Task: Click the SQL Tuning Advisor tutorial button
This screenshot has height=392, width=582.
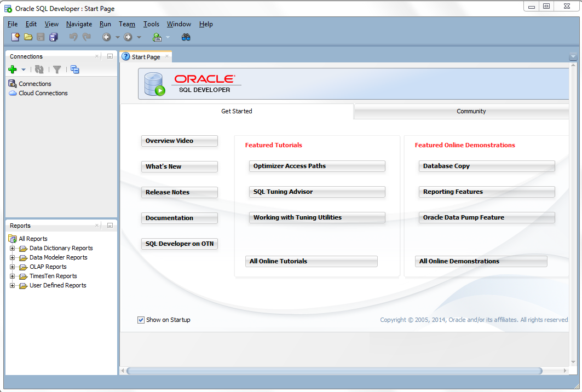Action: [x=316, y=192]
